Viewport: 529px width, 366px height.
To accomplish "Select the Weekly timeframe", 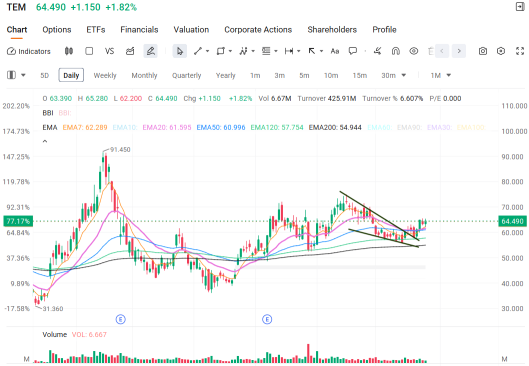I will point(105,76).
